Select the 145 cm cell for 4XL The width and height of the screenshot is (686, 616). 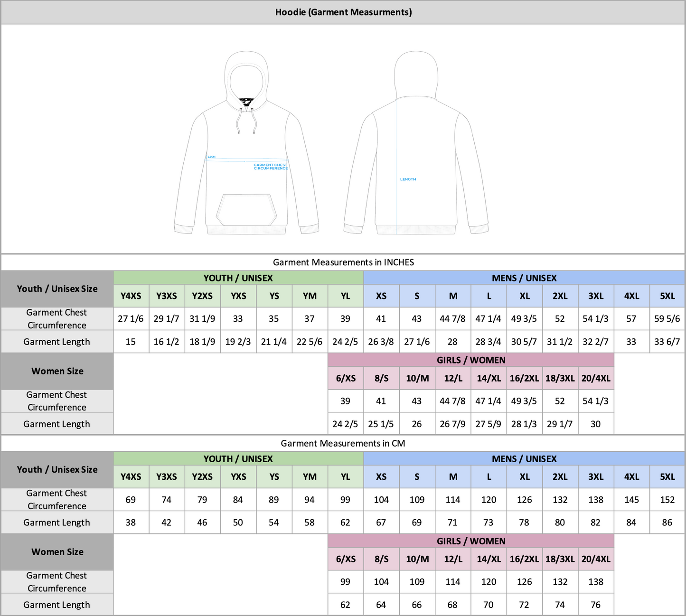(631, 500)
